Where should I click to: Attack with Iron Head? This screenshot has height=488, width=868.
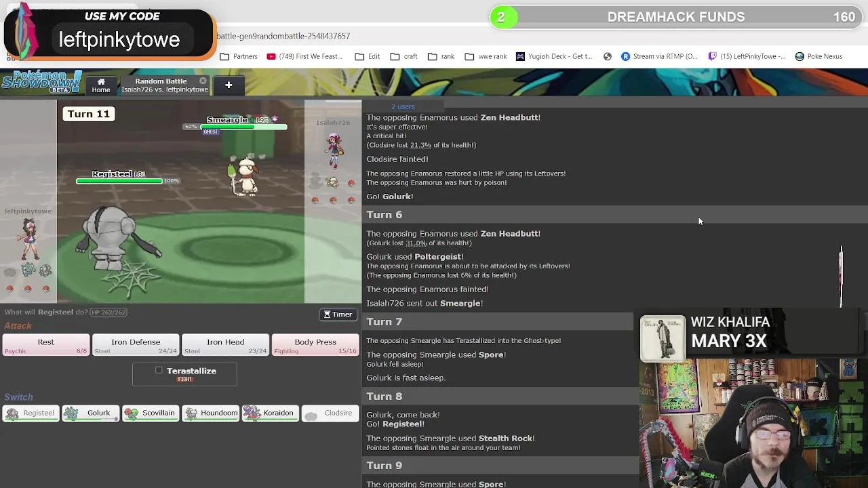pos(225,345)
